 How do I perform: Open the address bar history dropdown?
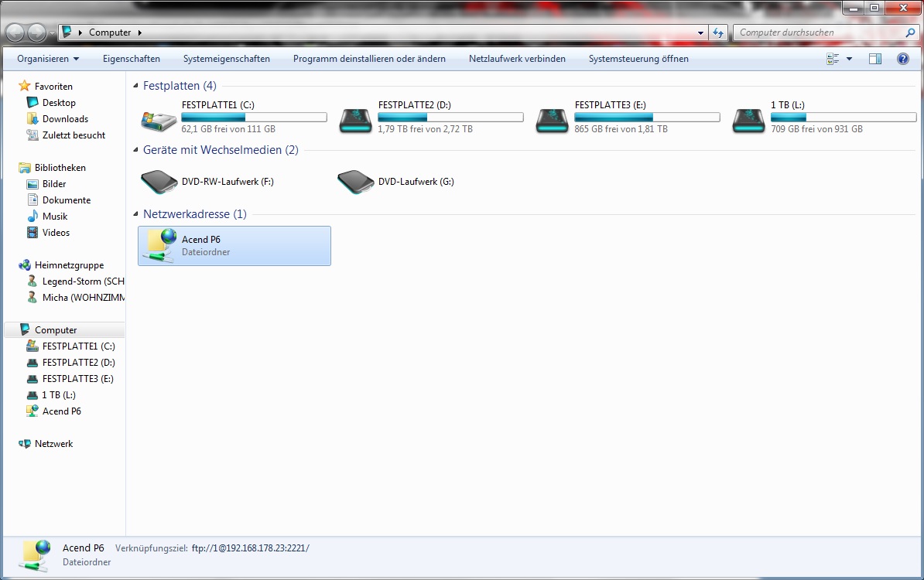coord(700,33)
